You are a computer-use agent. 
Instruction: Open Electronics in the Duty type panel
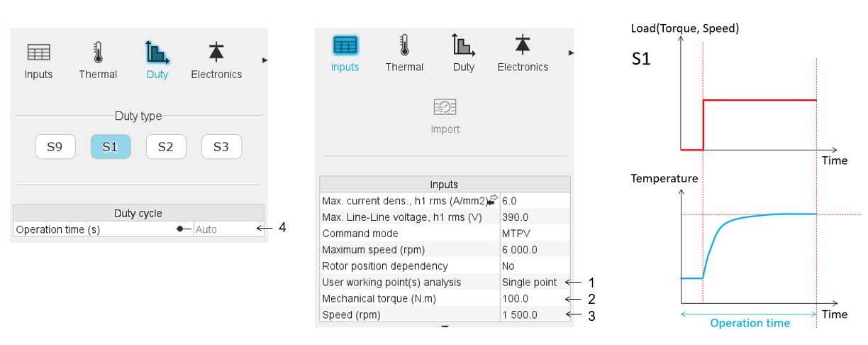(216, 53)
